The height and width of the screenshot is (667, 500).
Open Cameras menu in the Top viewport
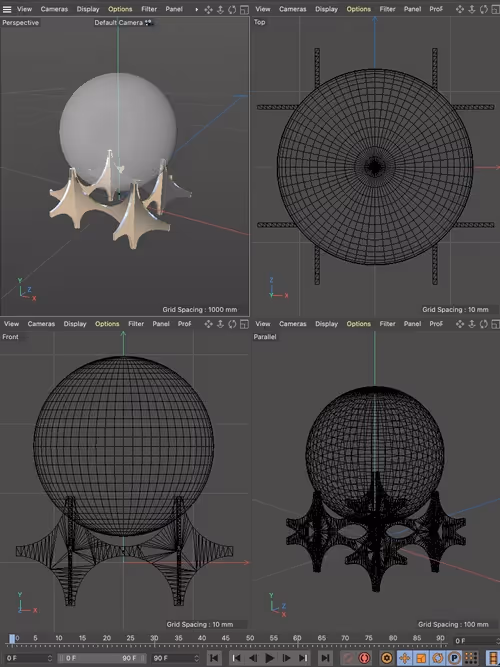(293, 9)
